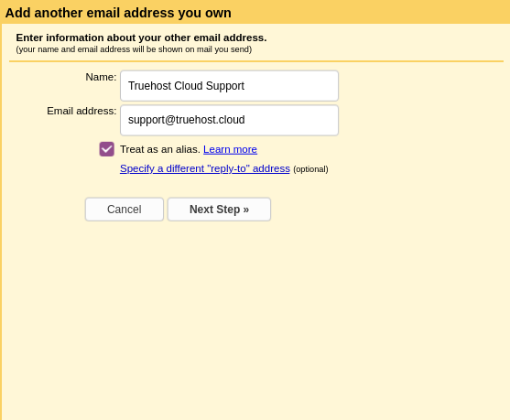Click the (optional) text beside reply-to link

[x=310, y=169]
